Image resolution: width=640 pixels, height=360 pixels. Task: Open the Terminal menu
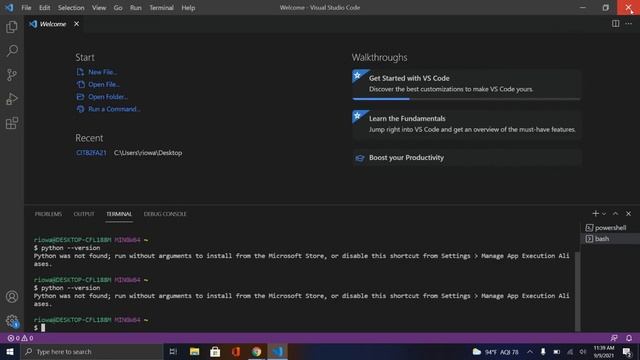pyautogui.click(x=161, y=8)
